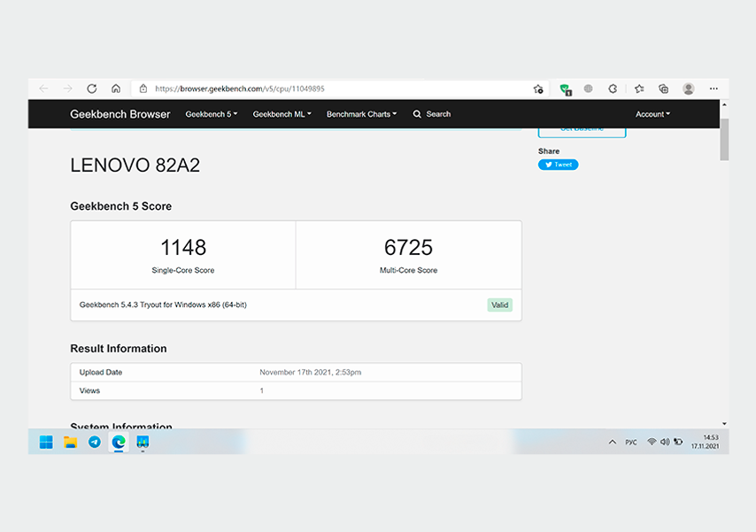Click the multi-core score 6725

click(408, 248)
